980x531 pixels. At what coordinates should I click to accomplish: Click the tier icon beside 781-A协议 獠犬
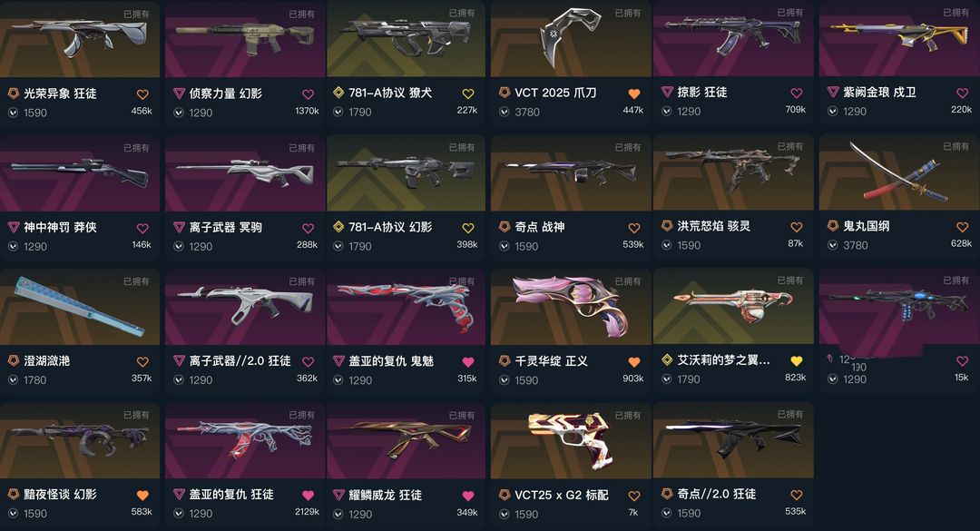pos(338,93)
